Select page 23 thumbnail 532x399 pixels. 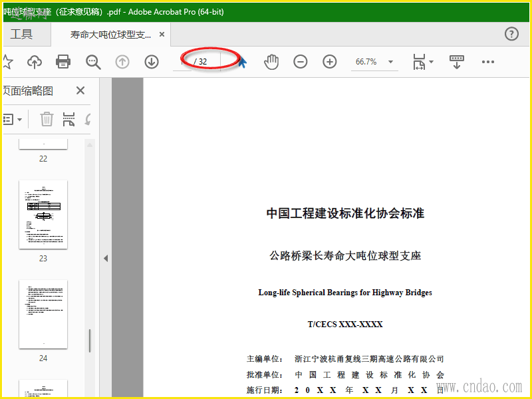pos(43,214)
